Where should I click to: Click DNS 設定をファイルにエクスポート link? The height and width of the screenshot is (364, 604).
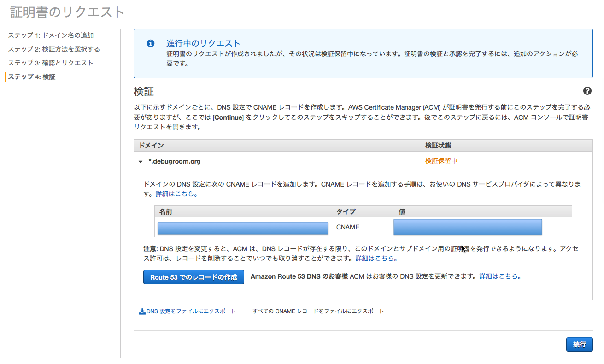point(191,311)
